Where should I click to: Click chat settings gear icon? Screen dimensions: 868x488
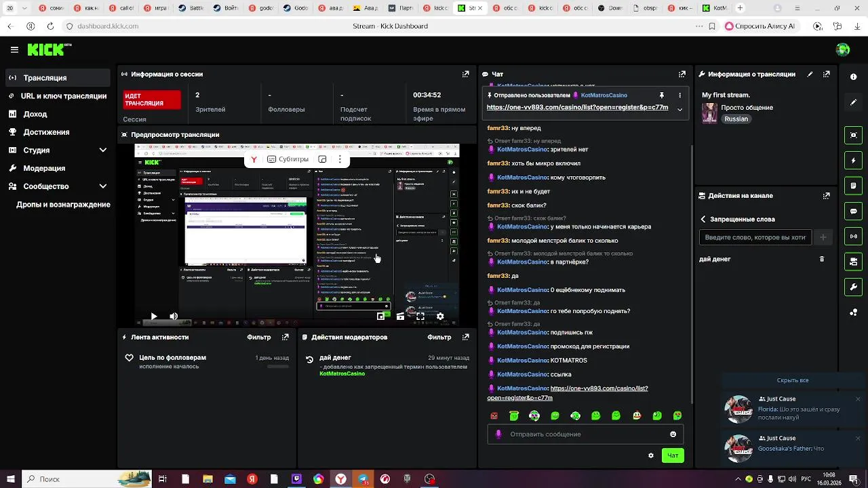pos(651,455)
